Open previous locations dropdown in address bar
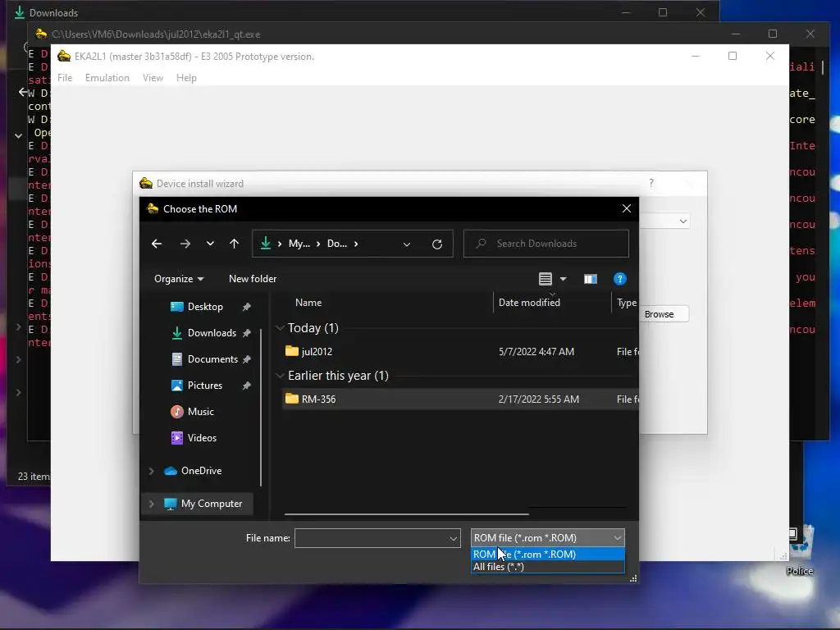 407,244
